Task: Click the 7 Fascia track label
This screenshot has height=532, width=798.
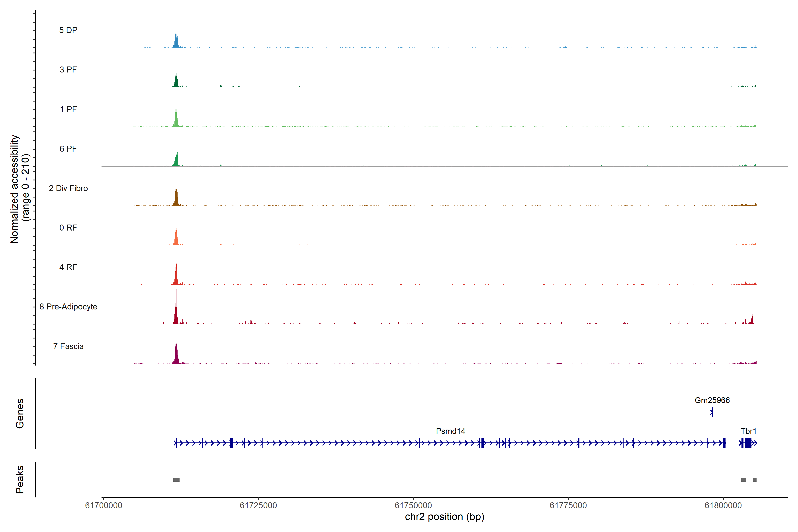Action: pos(68,346)
